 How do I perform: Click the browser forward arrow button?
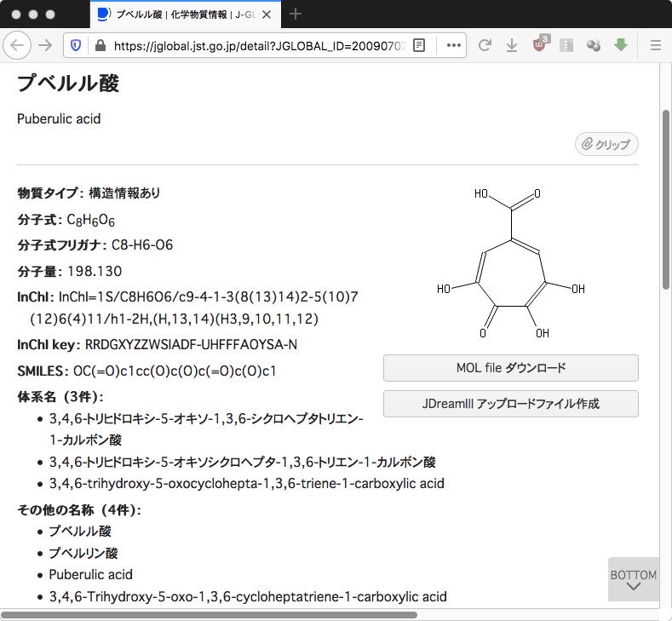(45, 45)
